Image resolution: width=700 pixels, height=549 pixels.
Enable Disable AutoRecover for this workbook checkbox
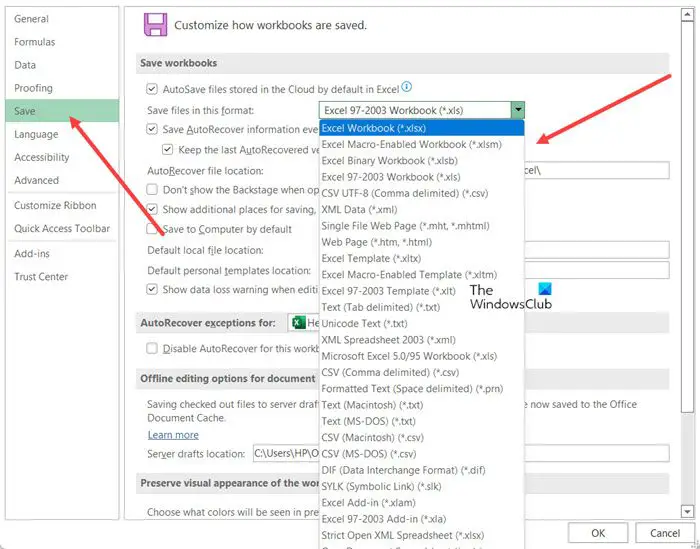click(x=152, y=348)
